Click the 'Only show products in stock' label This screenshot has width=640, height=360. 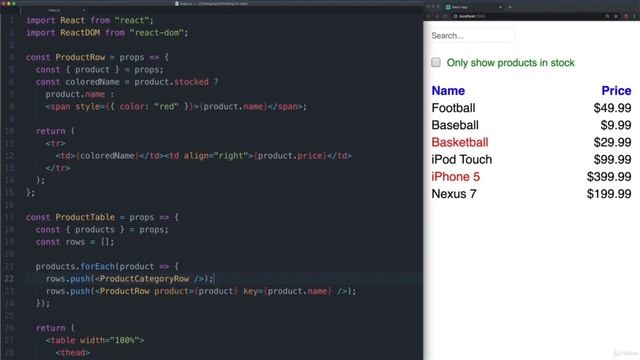(510, 62)
